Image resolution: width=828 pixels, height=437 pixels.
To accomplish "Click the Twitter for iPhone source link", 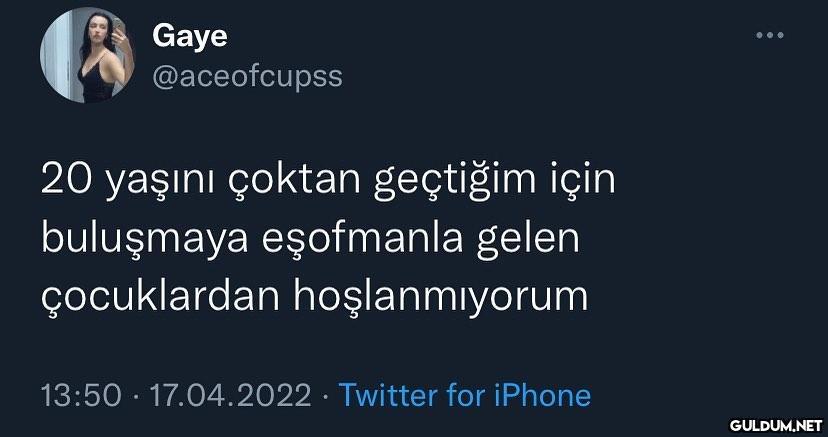I will pyautogui.click(x=465, y=395).
